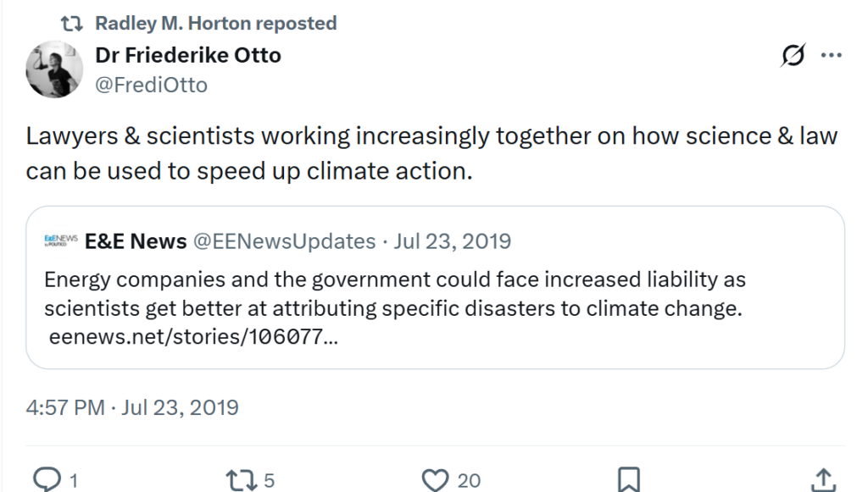Click the small repost icon beside Radley
This screenshot has width=868, height=492.
[71, 24]
